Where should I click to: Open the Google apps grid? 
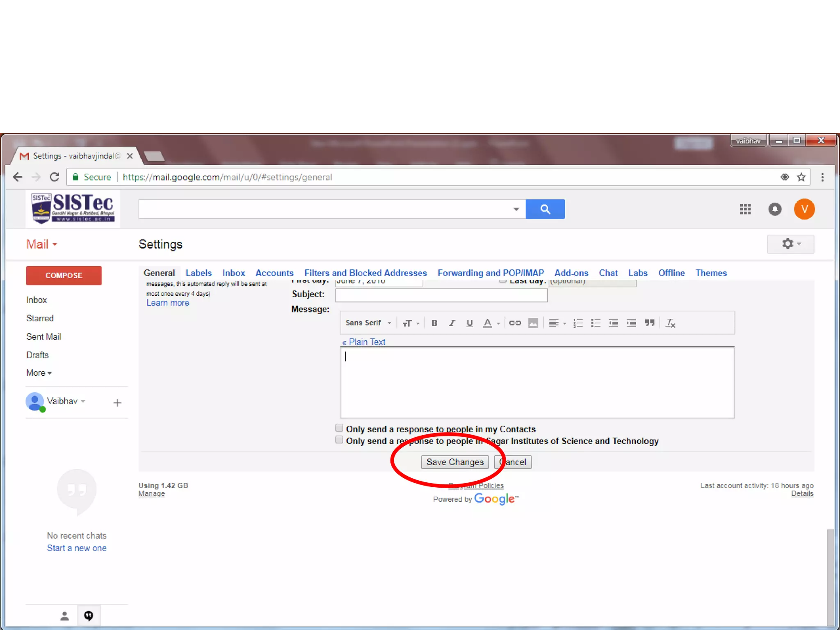[x=745, y=209]
